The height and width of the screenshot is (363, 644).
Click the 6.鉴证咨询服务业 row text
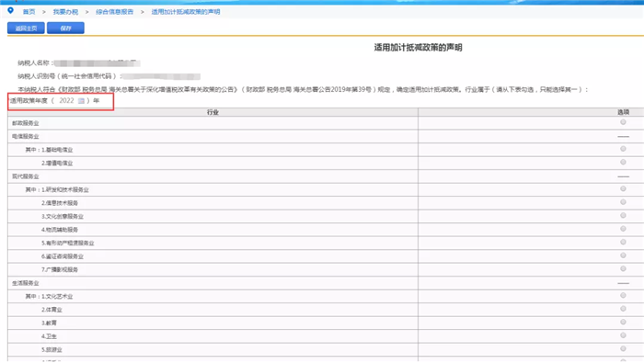point(63,256)
